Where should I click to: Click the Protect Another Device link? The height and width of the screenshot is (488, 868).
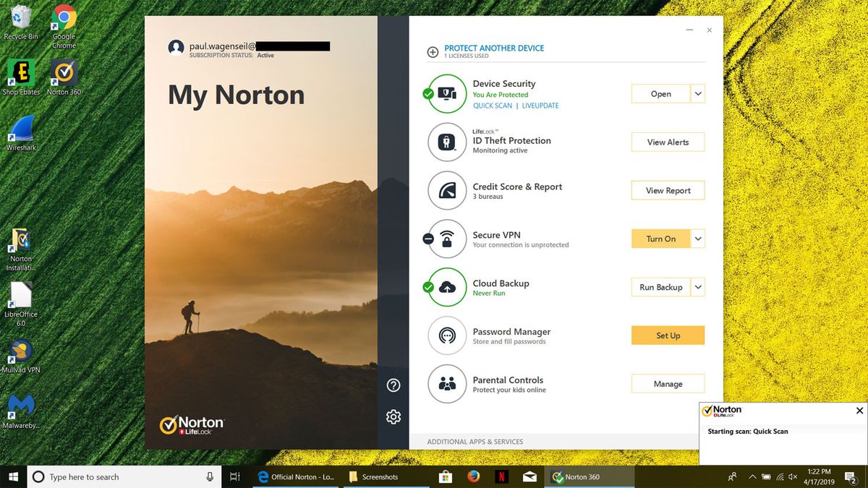coord(494,48)
